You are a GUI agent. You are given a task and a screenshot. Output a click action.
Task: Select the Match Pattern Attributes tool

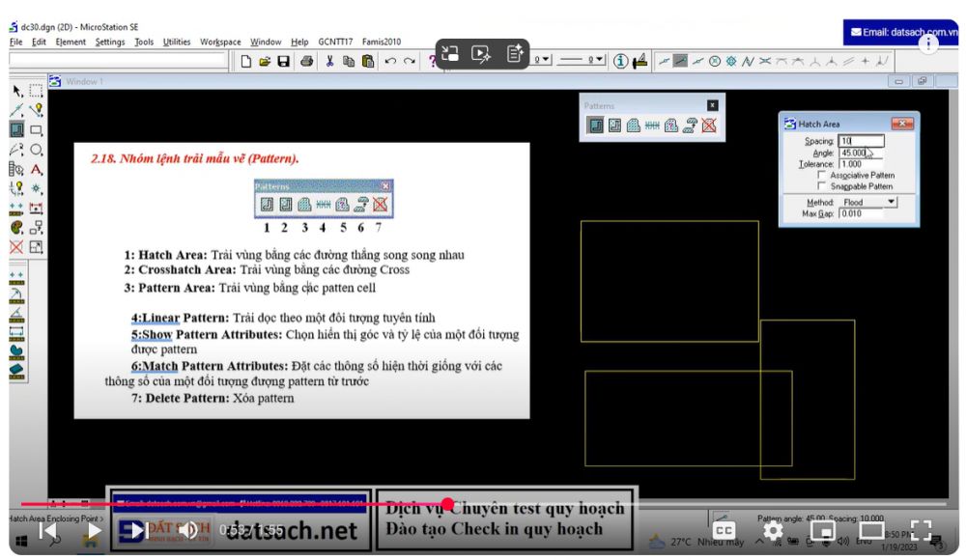tap(689, 124)
